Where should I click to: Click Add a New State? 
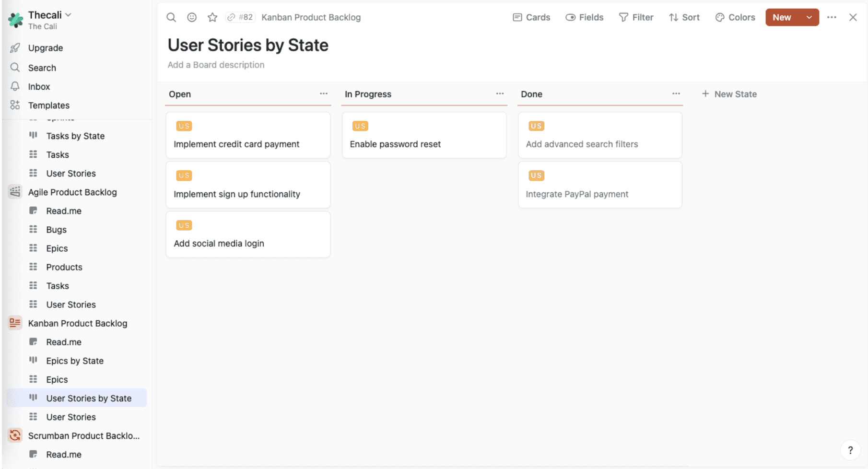pyautogui.click(x=729, y=94)
